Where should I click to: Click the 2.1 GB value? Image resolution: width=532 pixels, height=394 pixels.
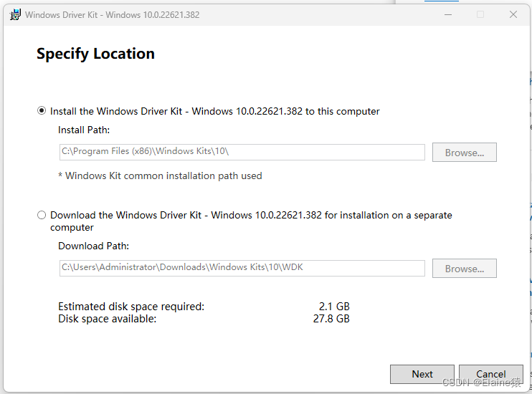(334, 307)
